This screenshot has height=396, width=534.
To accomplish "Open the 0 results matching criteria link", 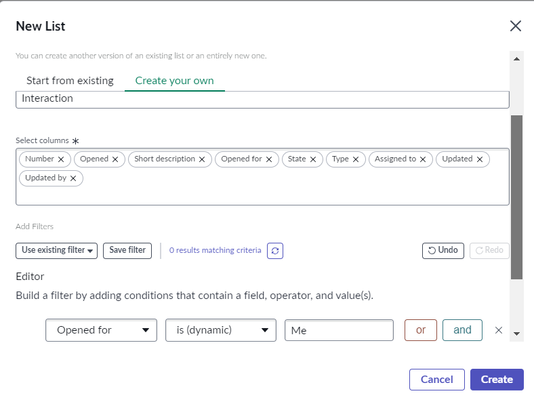I will point(215,250).
